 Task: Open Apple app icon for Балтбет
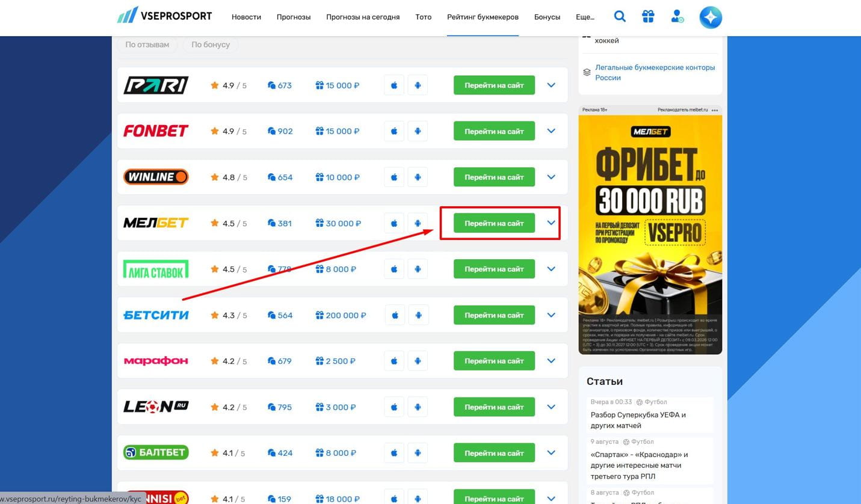[394, 453]
